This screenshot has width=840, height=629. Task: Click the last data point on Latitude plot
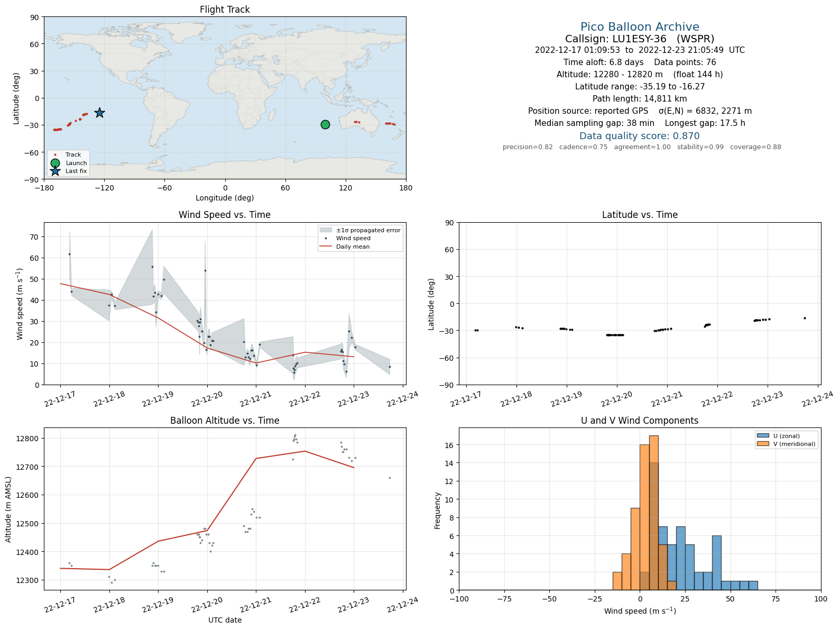pyautogui.click(x=805, y=318)
